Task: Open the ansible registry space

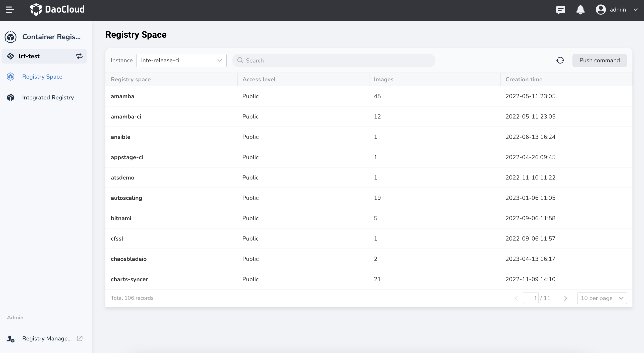Action: pyautogui.click(x=120, y=137)
